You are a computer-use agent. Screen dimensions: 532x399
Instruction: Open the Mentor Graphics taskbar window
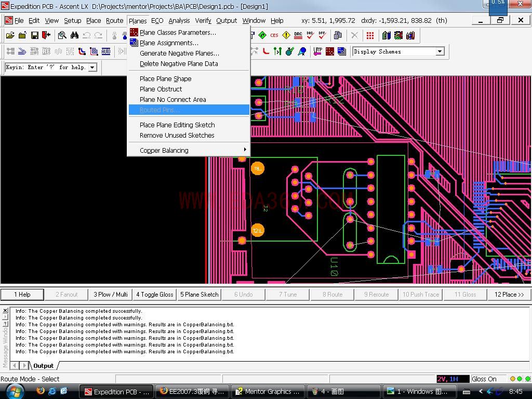coord(267,391)
